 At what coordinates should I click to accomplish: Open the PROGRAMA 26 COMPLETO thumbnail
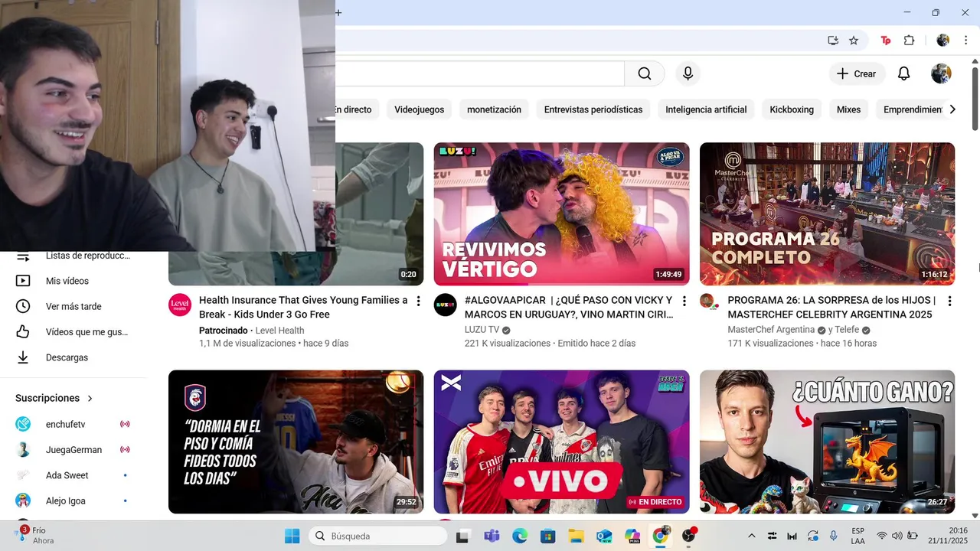[827, 214]
